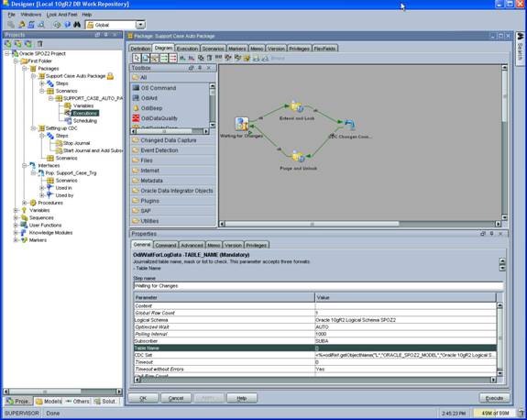Expand the Variables node under First Folder
The image size is (527, 420).
16,210
